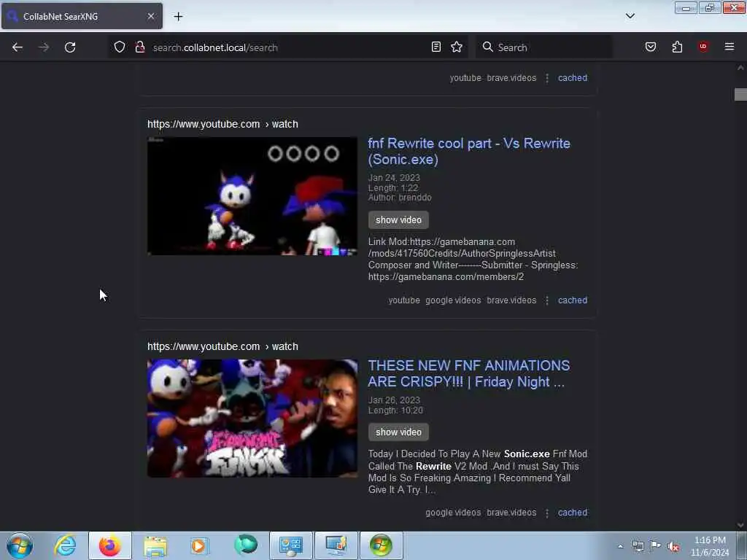Open a new browser tab
Viewport: 747px width, 560px height.
click(178, 17)
